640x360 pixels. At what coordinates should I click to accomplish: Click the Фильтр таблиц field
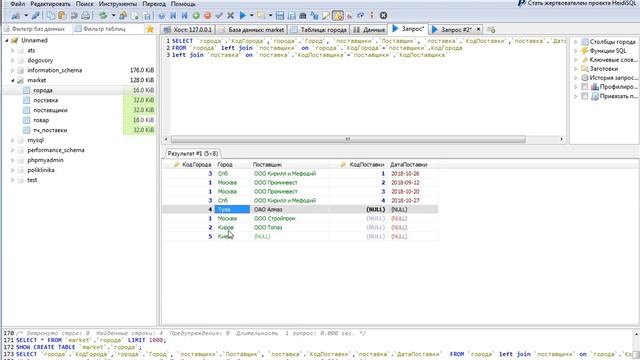point(108,29)
